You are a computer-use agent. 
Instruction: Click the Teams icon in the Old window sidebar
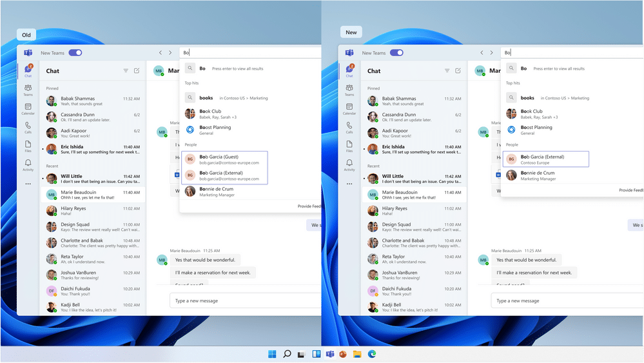28,90
